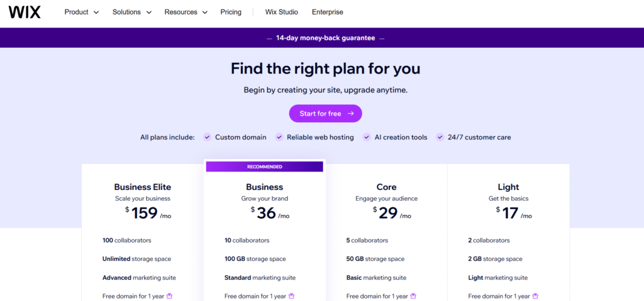
Task: Click gift icon in Business Elite plan
Action: [169, 296]
